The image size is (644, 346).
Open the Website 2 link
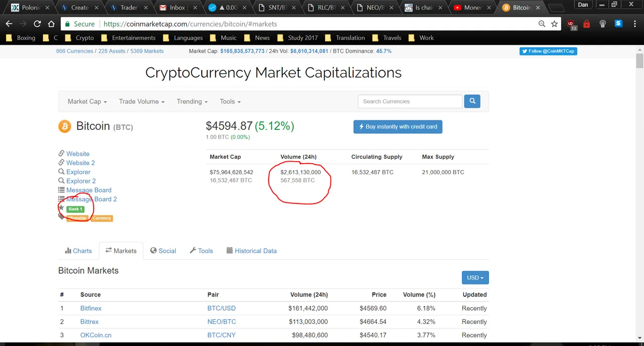(80, 163)
